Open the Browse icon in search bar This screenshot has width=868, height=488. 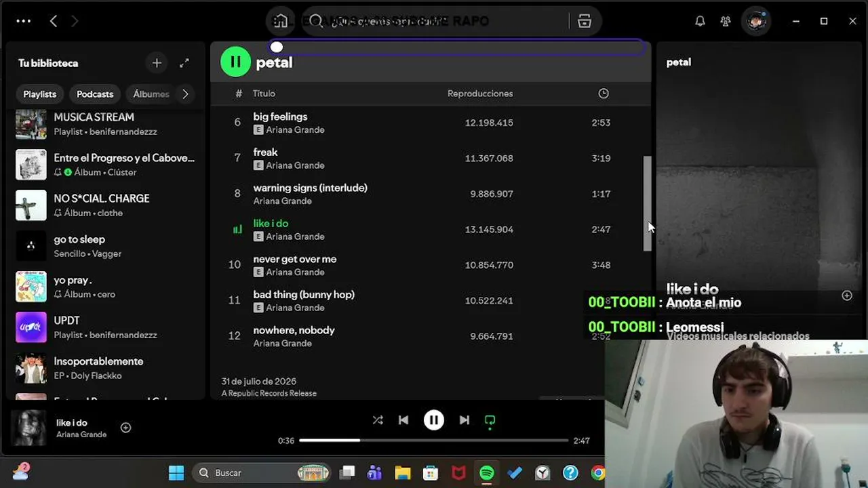tap(585, 21)
